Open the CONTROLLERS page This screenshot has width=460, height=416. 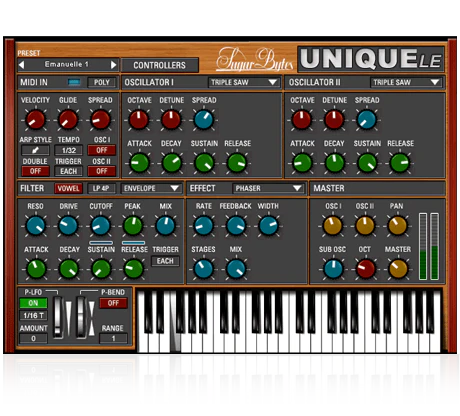pyautogui.click(x=160, y=65)
